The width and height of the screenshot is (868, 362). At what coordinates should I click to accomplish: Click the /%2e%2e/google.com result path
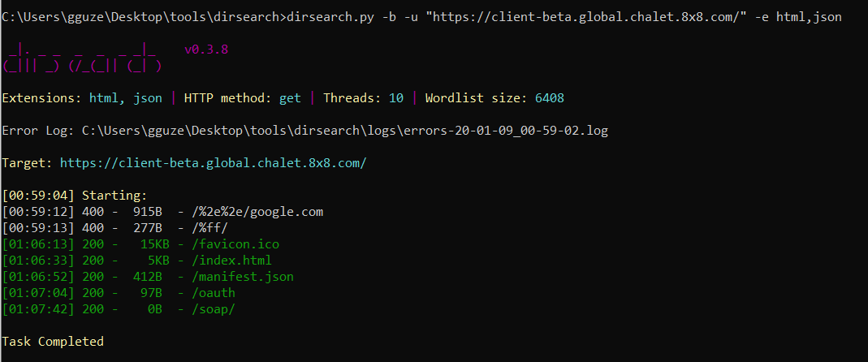coord(257,212)
